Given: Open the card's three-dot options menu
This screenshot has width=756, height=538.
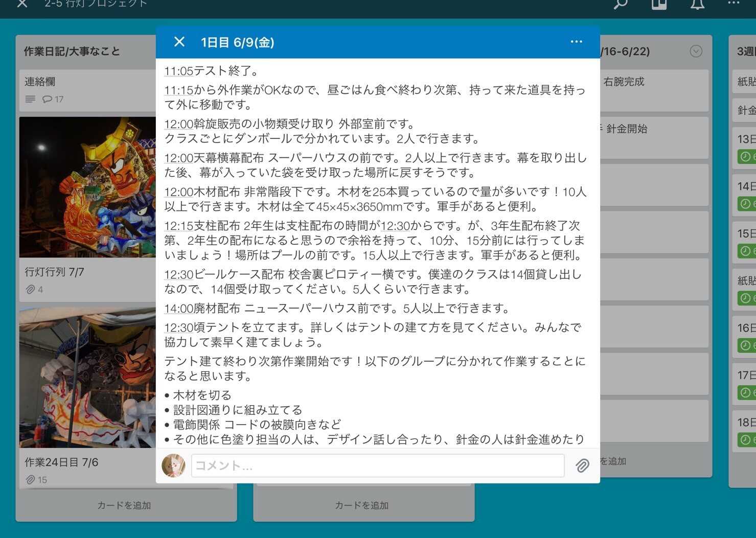Looking at the screenshot, I should (x=576, y=42).
